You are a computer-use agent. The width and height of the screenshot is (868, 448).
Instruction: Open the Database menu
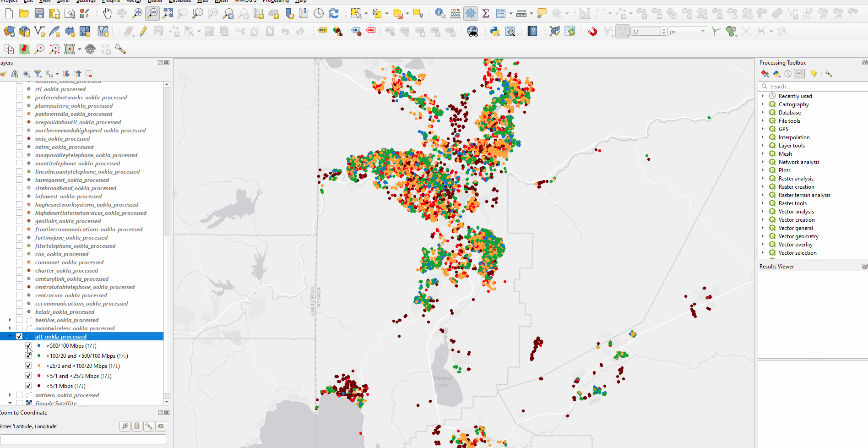180,1
